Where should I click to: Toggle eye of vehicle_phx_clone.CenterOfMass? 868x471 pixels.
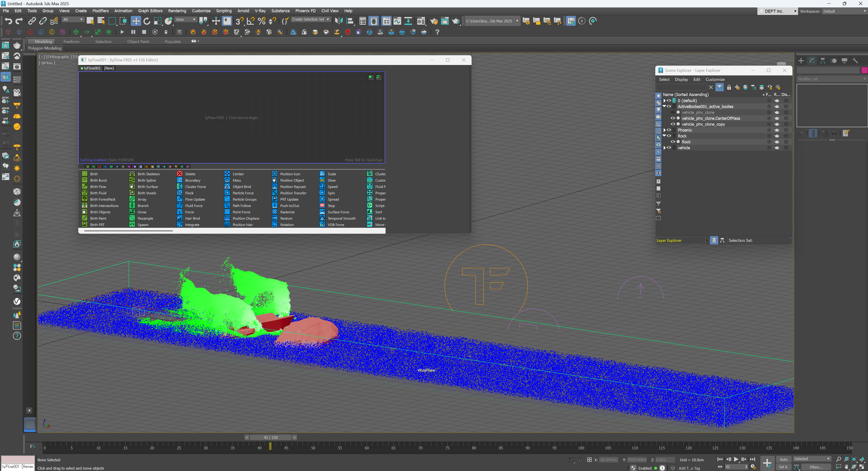pyautogui.click(x=673, y=118)
